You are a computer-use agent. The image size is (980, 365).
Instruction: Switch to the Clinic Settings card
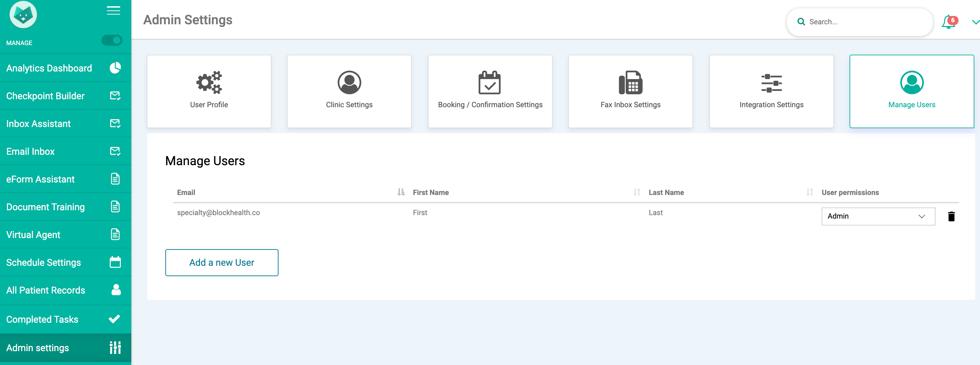(x=349, y=91)
